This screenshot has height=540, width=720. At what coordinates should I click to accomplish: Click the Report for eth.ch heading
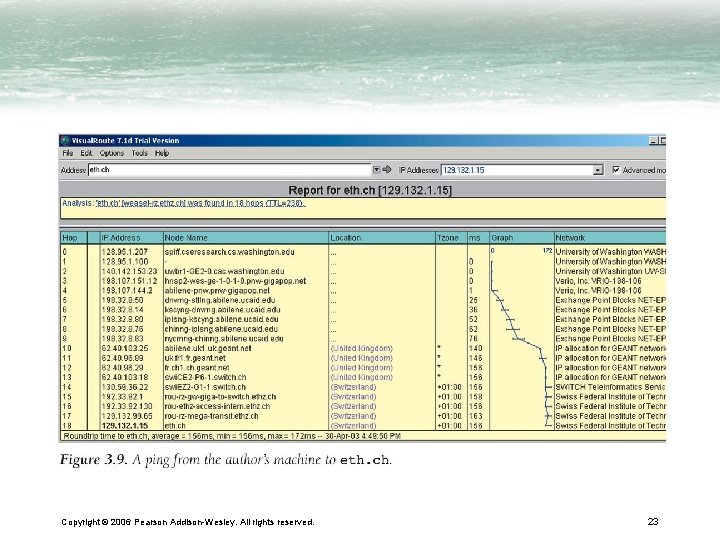(370, 190)
